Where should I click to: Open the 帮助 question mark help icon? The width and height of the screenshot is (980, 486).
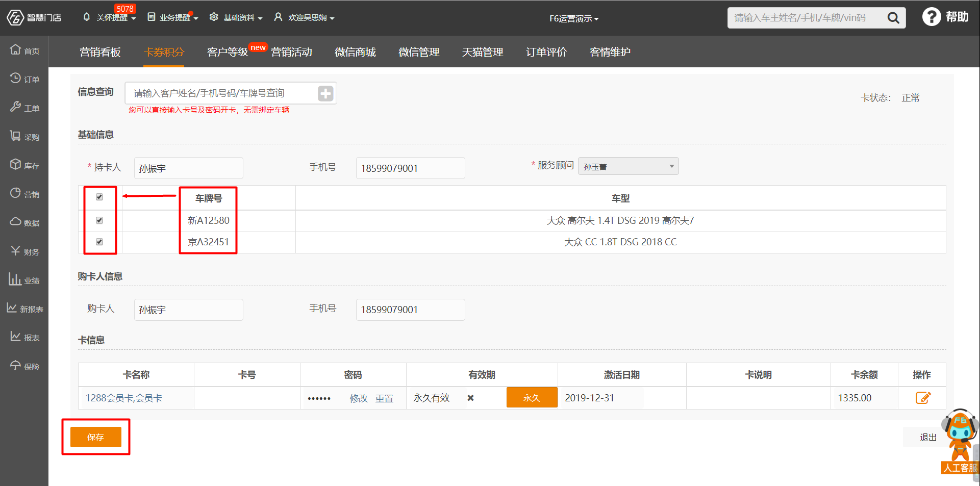pyautogui.click(x=932, y=17)
